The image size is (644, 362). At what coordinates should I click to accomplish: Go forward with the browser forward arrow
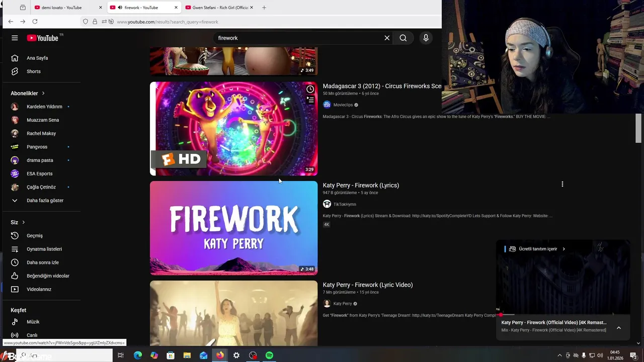23,22
